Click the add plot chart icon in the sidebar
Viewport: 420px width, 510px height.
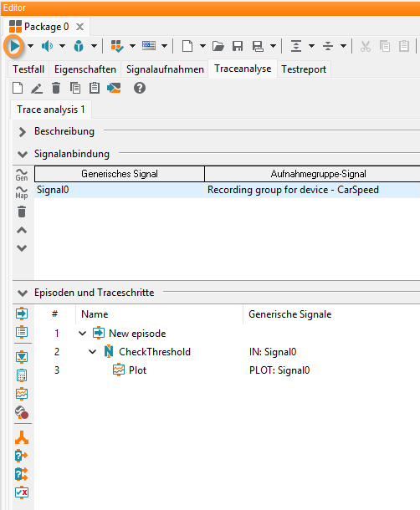click(22, 394)
